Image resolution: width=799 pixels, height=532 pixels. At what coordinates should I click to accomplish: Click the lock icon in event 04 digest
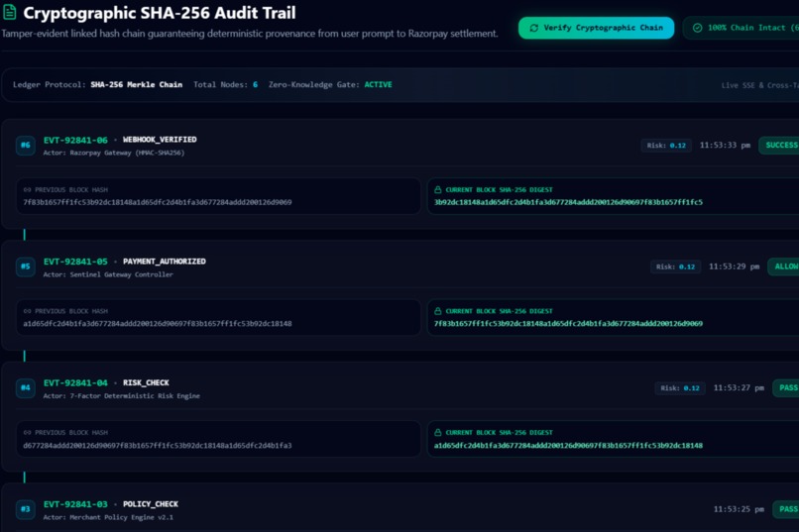[x=438, y=432]
